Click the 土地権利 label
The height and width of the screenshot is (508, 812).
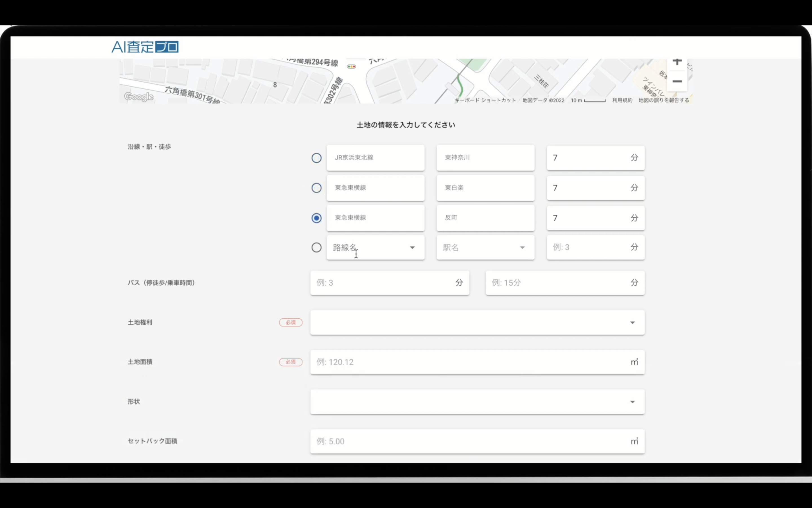(x=140, y=323)
